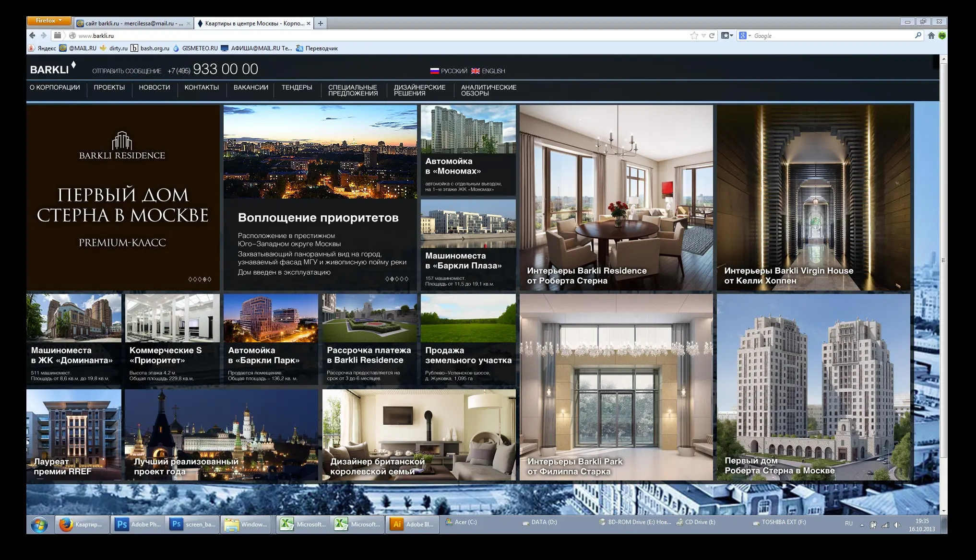Show hidden system tray icons
Screen dimensions: 976x560
[862, 525]
